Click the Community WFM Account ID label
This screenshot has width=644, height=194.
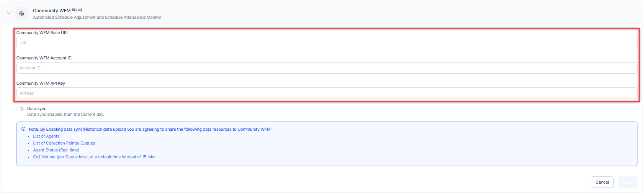tap(44, 58)
